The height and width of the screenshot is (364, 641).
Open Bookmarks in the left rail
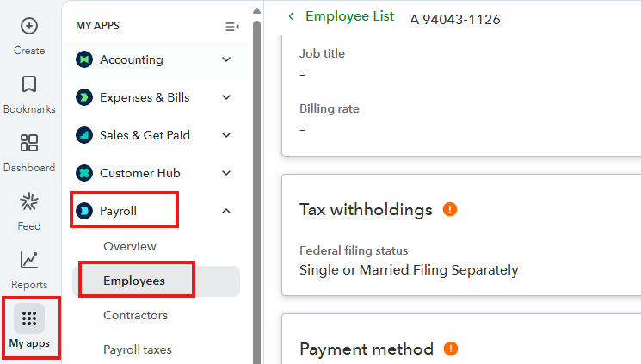(x=29, y=84)
